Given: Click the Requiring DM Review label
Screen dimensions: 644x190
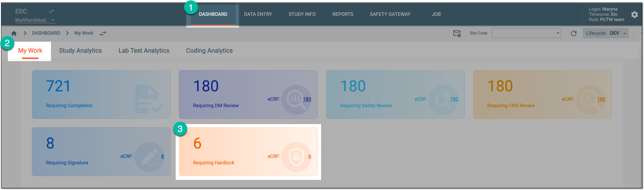Looking at the screenshot, I should (x=216, y=106).
